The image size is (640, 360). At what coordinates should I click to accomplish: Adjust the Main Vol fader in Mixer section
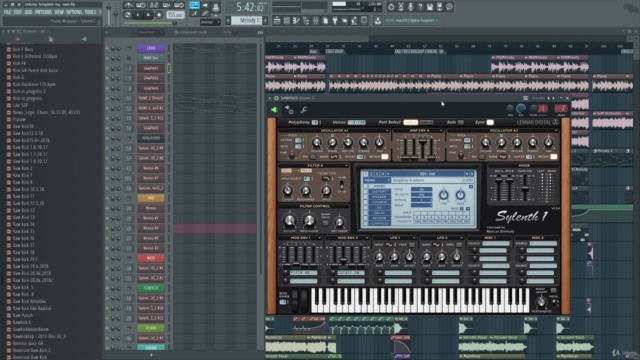point(525,188)
